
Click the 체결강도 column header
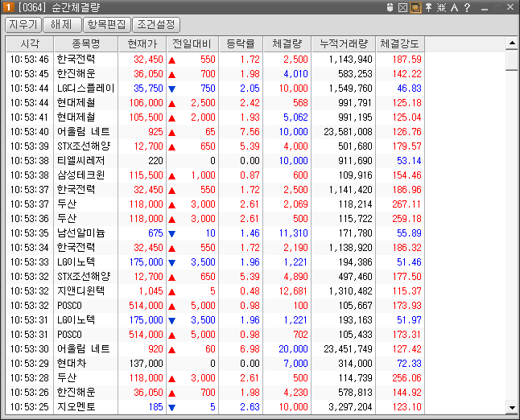[400, 44]
